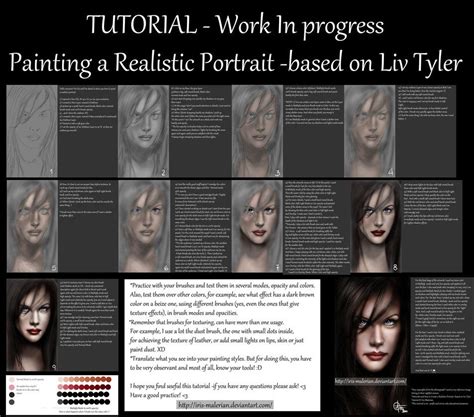Click the 'Have a good practice! <3' line
Viewport: 474px width, 417px height.
(x=159, y=395)
